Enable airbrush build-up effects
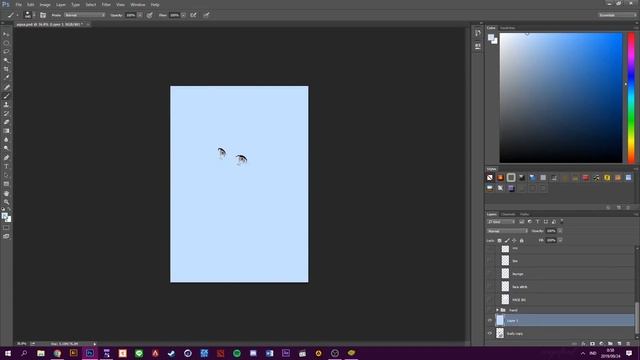Screen dimensions: 640x360 [x=193, y=15]
